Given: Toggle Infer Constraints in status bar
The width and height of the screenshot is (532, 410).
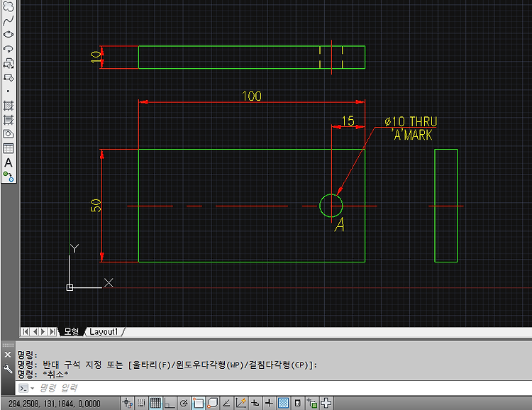Looking at the screenshot, I should [128, 403].
